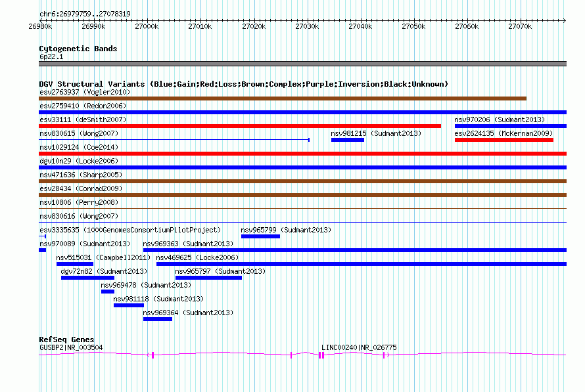Viewport: 585px width, 392px height.
Task: Click the esv2763937 (Vogler2010) brown variant bar
Action: coord(283,98)
